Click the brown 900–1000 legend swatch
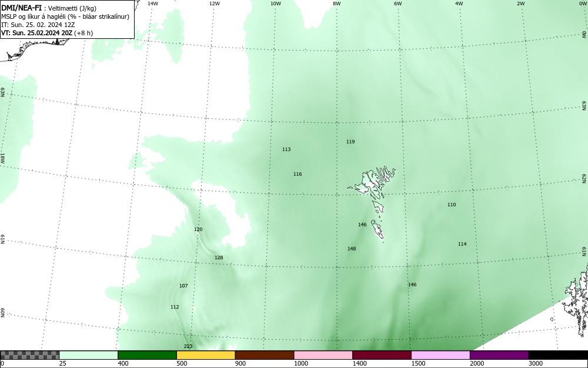 click(x=265, y=355)
